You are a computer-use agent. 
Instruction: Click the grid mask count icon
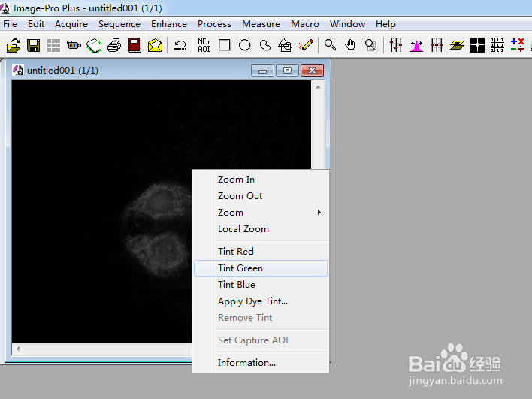coord(497,45)
